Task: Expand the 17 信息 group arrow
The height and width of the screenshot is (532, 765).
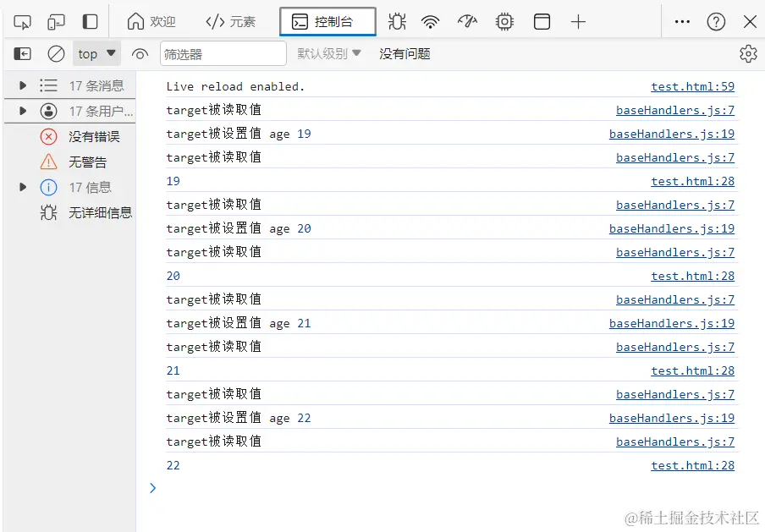Action: (23, 187)
